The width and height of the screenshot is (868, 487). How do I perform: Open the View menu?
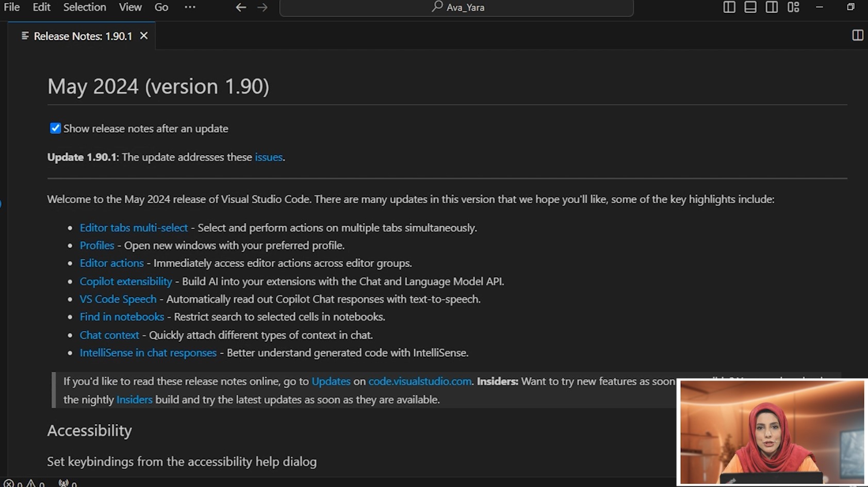click(130, 7)
